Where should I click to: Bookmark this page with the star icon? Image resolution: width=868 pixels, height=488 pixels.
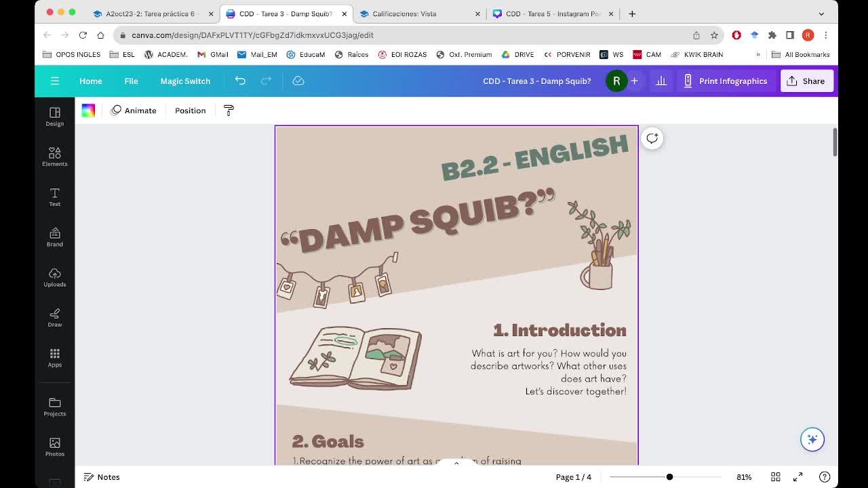pyautogui.click(x=714, y=35)
